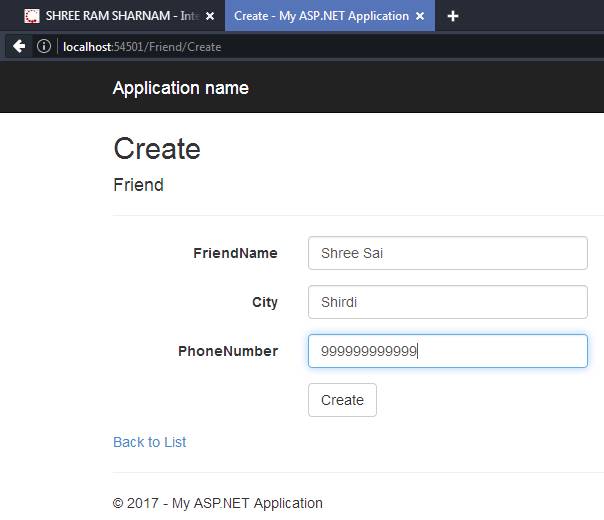Focus the localhost address bar URL
This screenshot has height=520, width=604.
[142, 47]
